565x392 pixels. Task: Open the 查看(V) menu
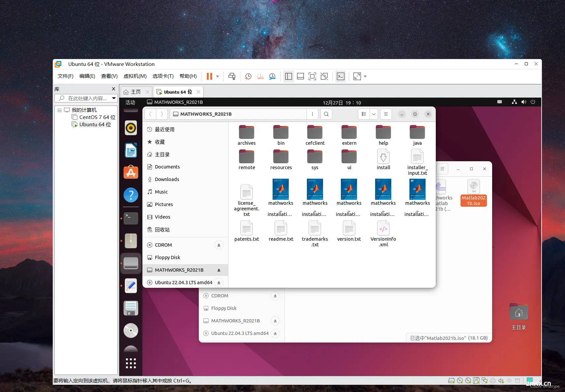click(109, 76)
